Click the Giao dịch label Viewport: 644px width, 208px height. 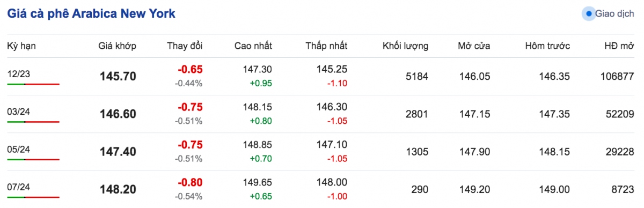[614, 14]
